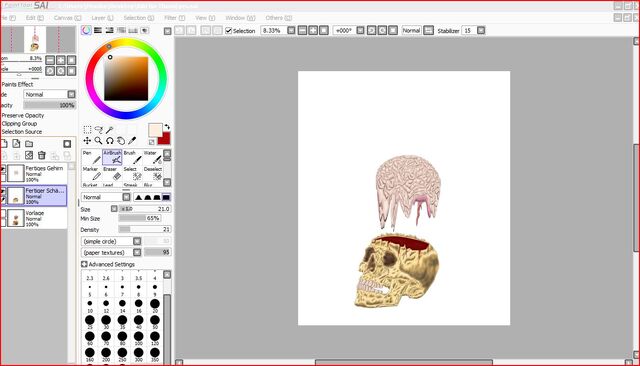Select the Brush tool
Image resolution: width=640 pixels, height=366 pixels.
pos(133,157)
